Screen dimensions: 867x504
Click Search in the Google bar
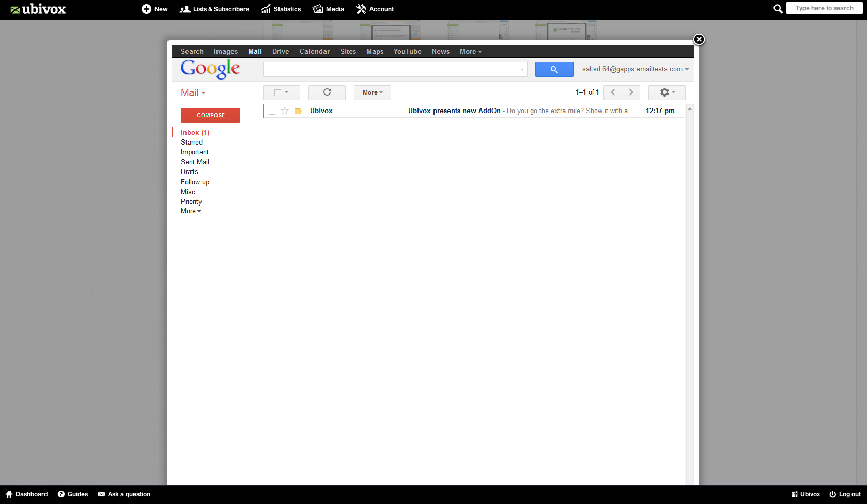(x=192, y=52)
